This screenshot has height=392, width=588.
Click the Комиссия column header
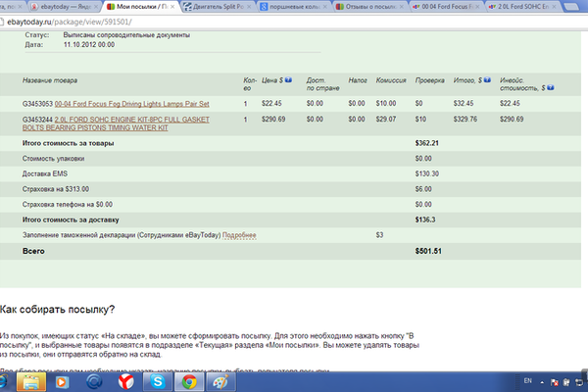(391, 80)
